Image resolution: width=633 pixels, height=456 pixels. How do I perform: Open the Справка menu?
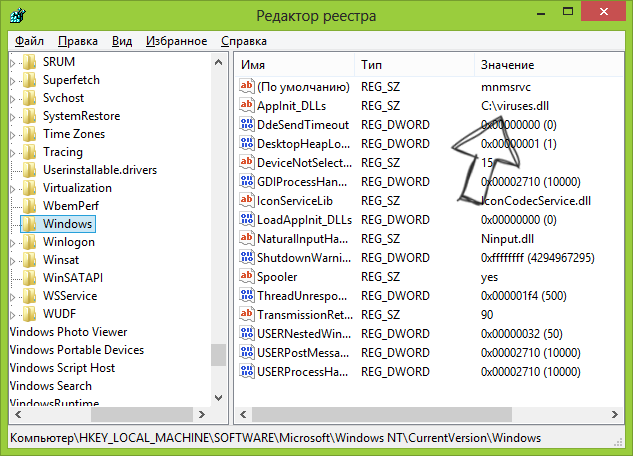244,41
